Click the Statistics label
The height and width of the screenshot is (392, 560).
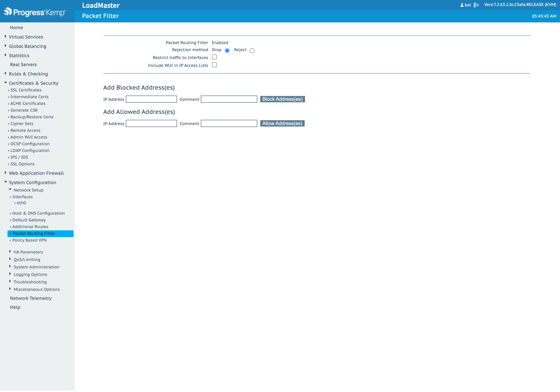coord(19,56)
